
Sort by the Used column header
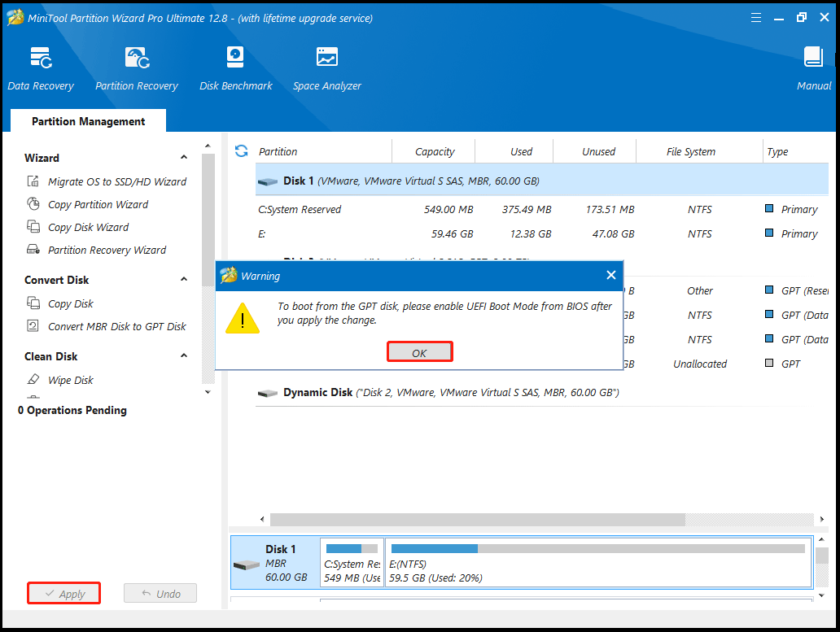(514, 151)
